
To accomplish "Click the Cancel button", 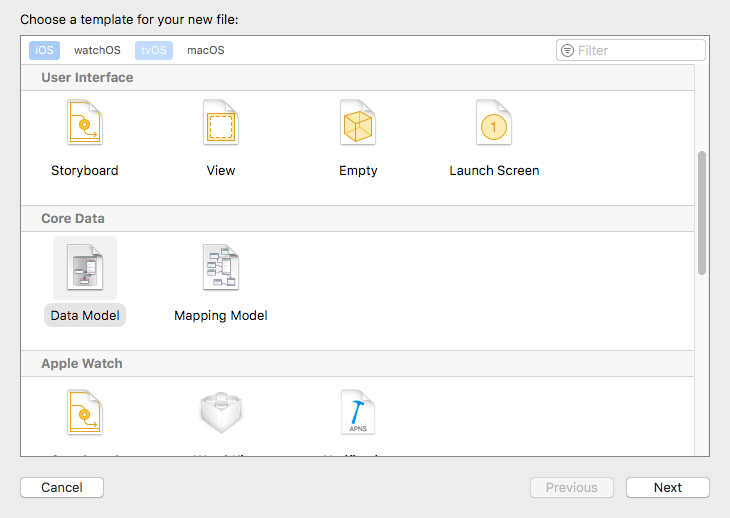I will coord(62,488).
